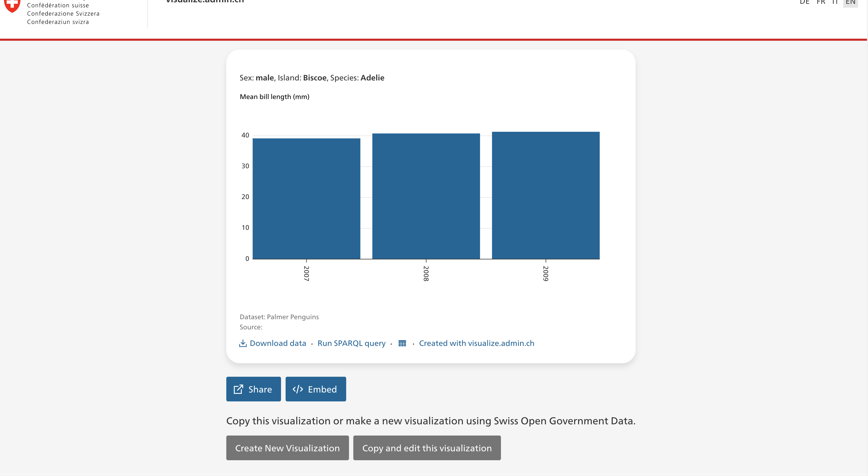Click the download icon beside Download data
Image resolution: width=868 pixels, height=476 pixels.
pos(243,343)
